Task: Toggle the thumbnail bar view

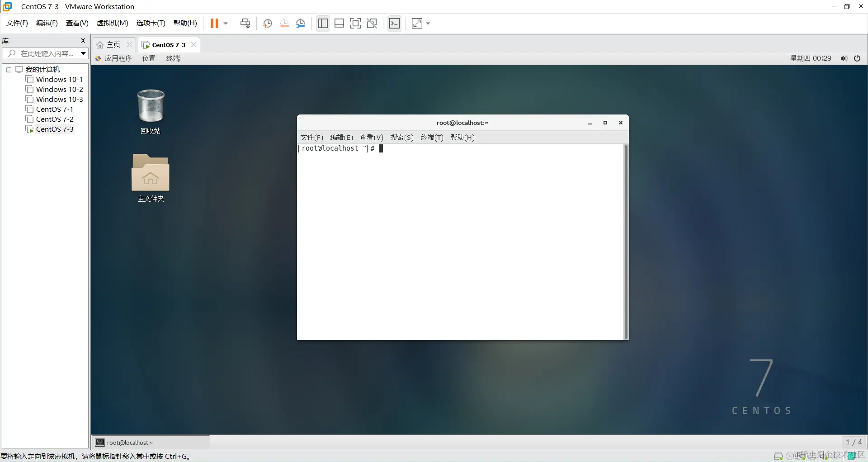Action: 339,24
